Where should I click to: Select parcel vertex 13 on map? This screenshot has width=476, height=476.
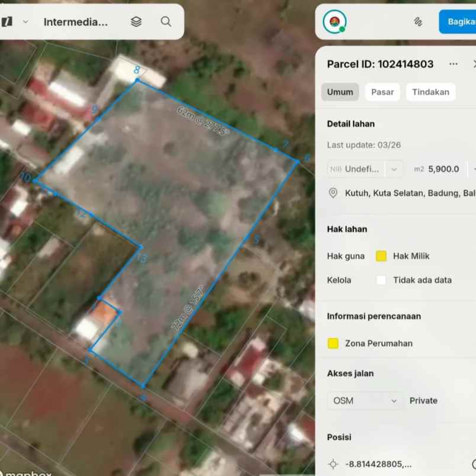141,247
